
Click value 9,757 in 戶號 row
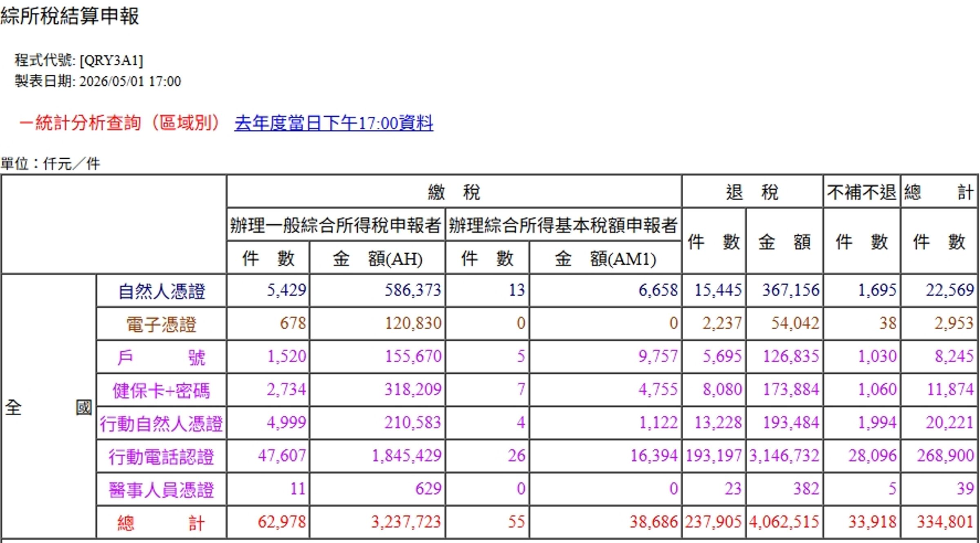click(x=658, y=356)
